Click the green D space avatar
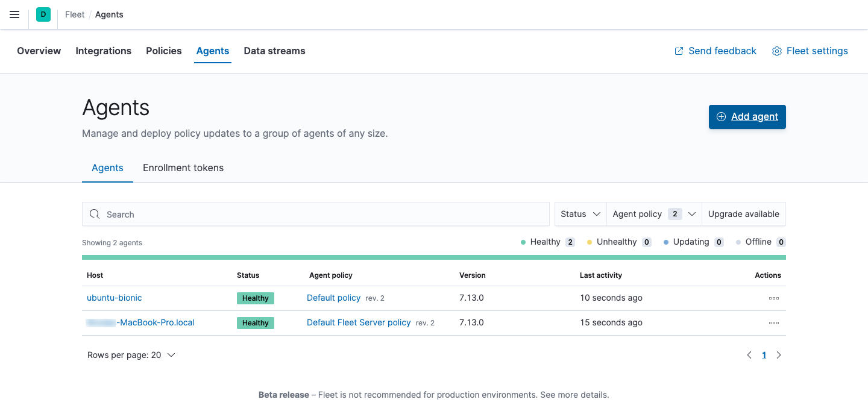 point(43,14)
